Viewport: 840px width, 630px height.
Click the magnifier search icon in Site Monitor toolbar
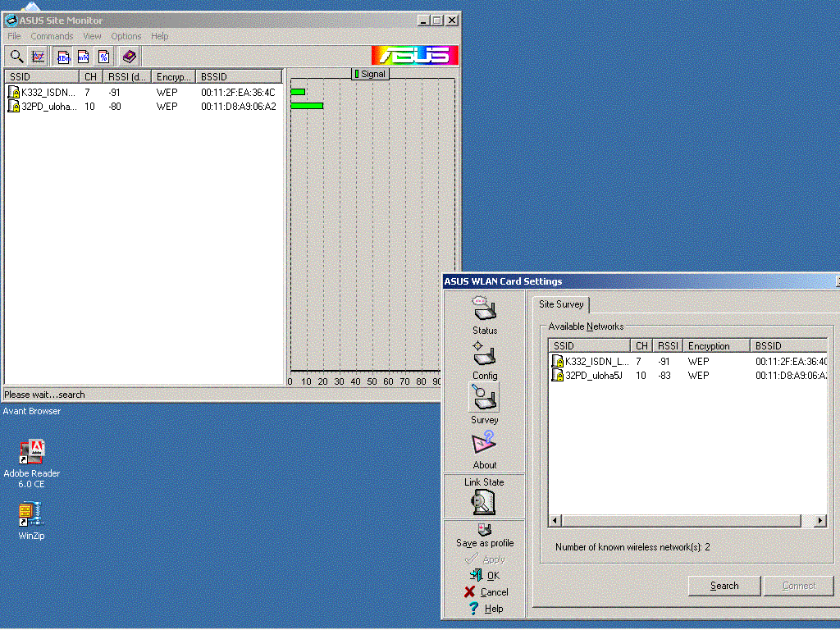pos(16,56)
